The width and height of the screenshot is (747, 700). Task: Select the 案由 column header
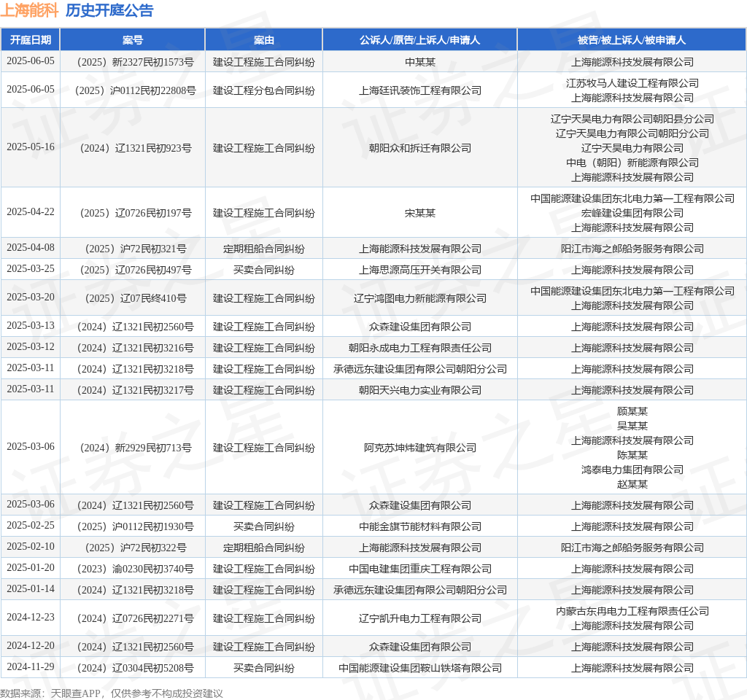pyautogui.click(x=264, y=40)
